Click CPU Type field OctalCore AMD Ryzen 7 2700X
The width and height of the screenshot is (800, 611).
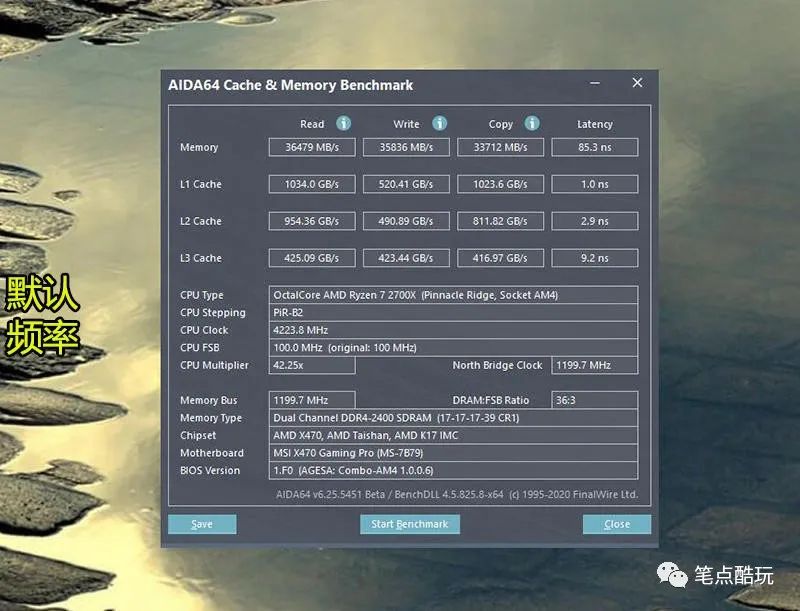[x=453, y=295]
